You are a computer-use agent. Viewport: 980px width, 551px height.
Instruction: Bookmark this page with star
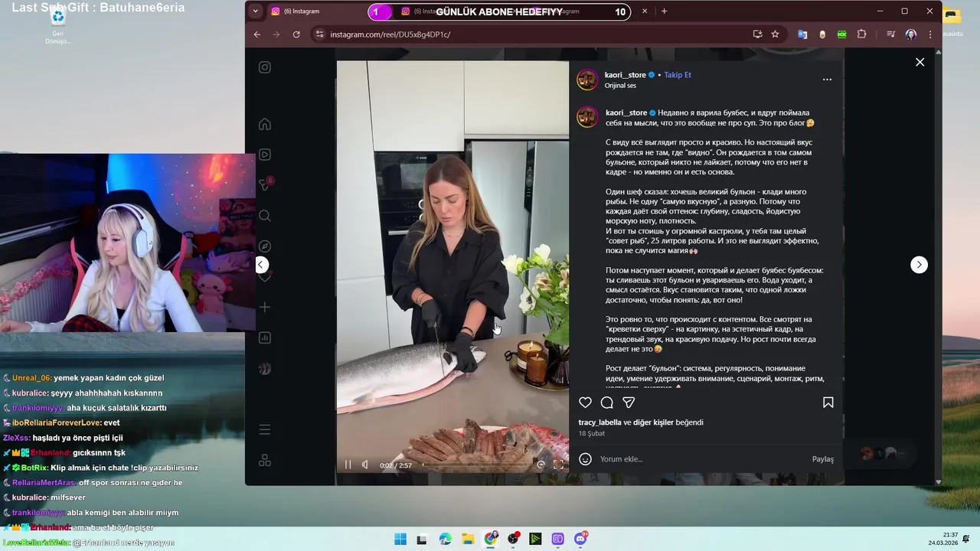tap(775, 34)
